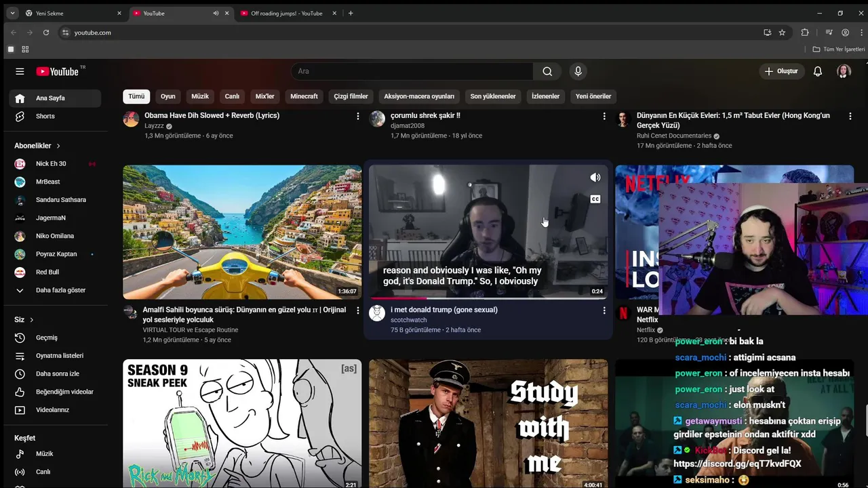Viewport: 868px width, 488px height.
Task: Go back with the browser back arrow
Action: pyautogui.click(x=13, y=33)
